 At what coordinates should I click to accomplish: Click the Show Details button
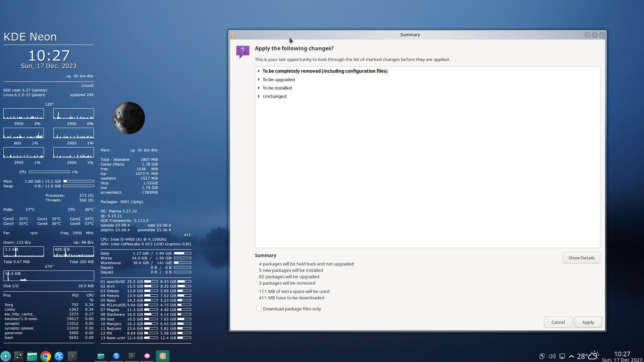[581, 258]
